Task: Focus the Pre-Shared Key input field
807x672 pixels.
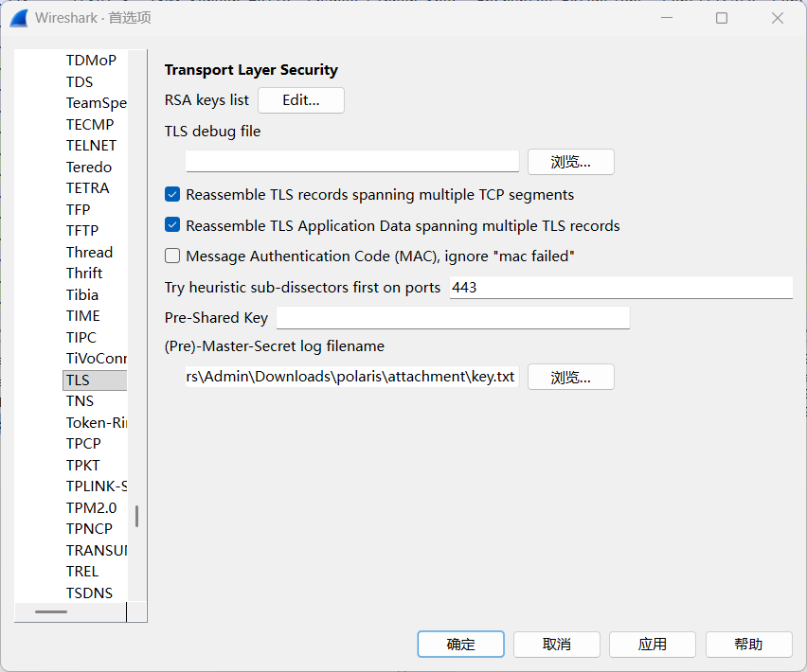Action: point(453,318)
